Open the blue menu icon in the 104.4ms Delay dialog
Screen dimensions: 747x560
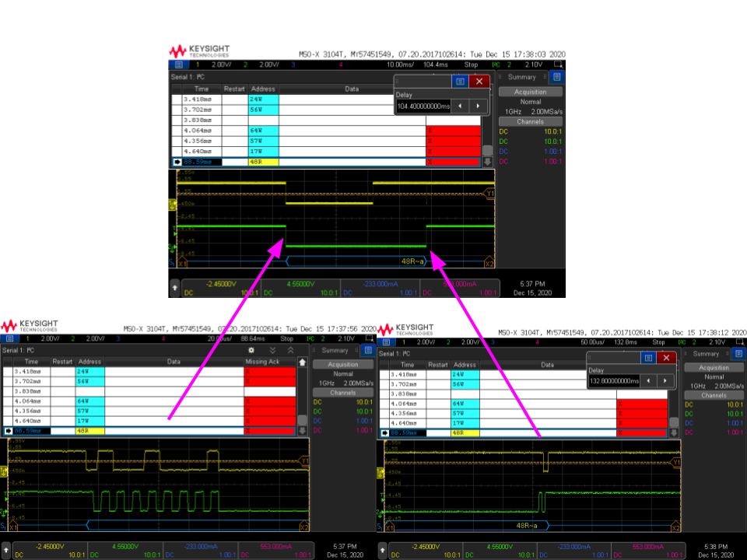pyautogui.click(x=460, y=82)
